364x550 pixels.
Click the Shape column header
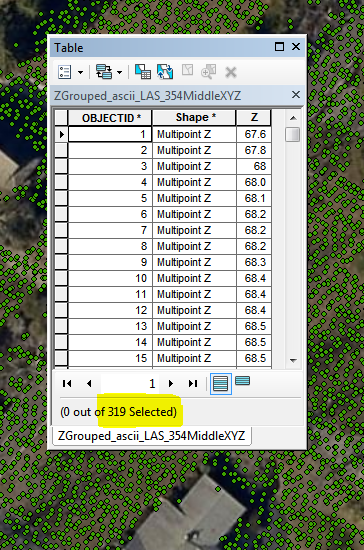[x=194, y=118]
